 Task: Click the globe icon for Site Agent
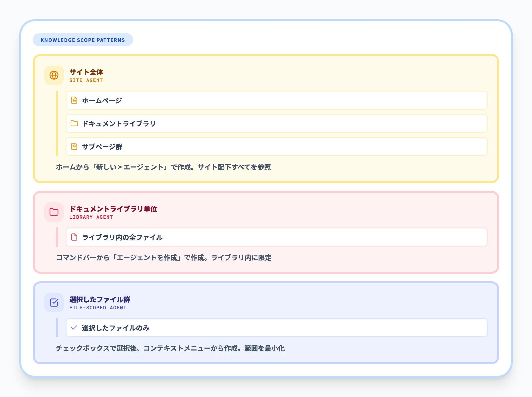click(x=54, y=76)
